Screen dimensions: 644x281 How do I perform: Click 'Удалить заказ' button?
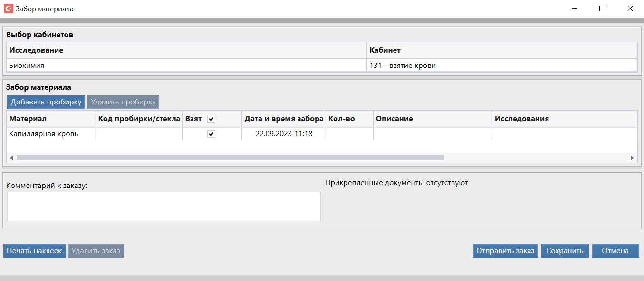[96, 251]
